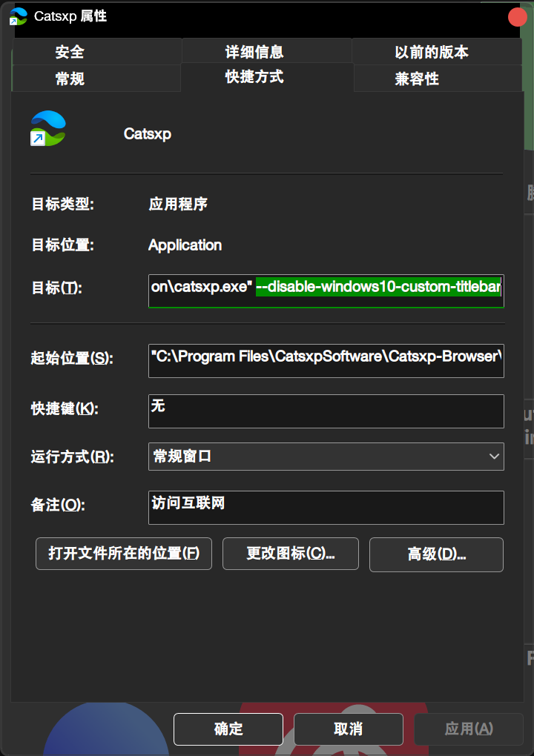Viewport: 534px width, 756px height.
Task: Click the Catsxp title bar icon
Action: tap(19, 16)
